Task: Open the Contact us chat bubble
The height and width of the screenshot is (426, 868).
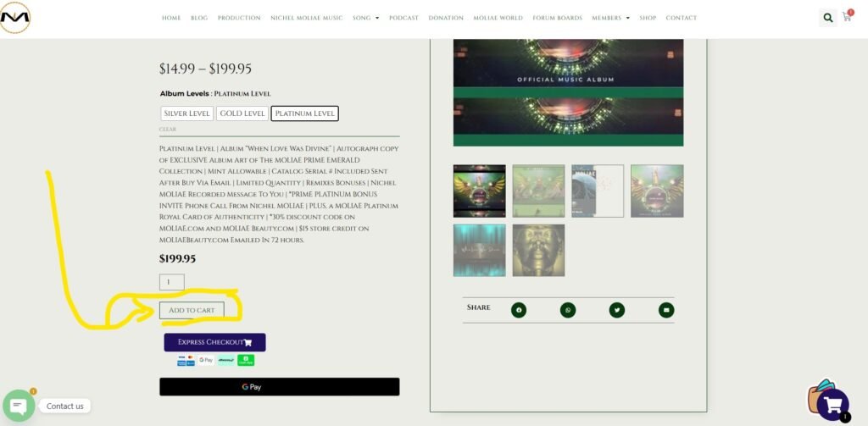Action: (x=19, y=406)
